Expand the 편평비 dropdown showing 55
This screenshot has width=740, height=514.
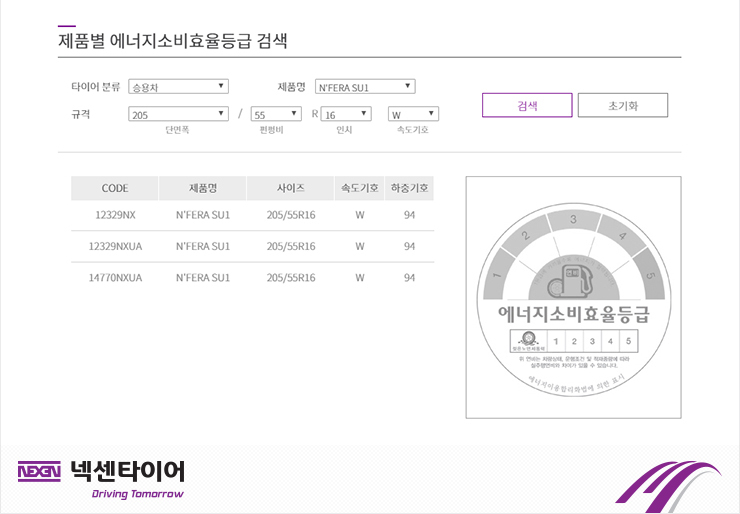pos(276,114)
